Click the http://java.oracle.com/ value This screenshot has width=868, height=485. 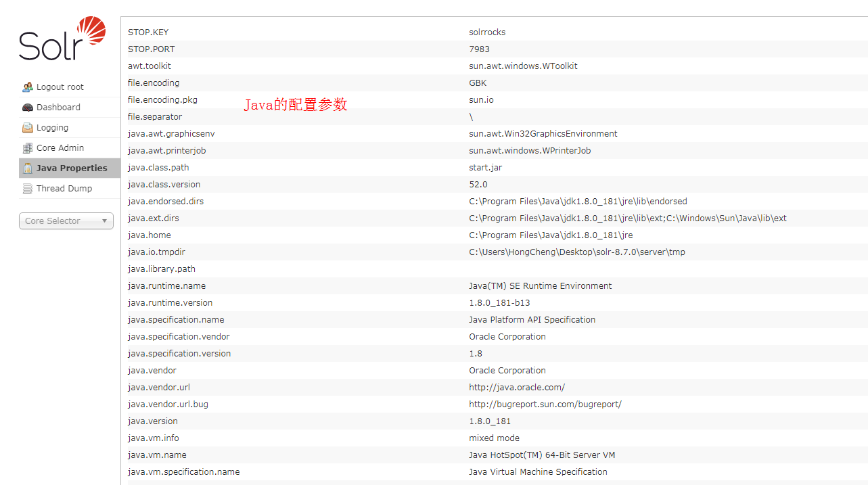(517, 387)
